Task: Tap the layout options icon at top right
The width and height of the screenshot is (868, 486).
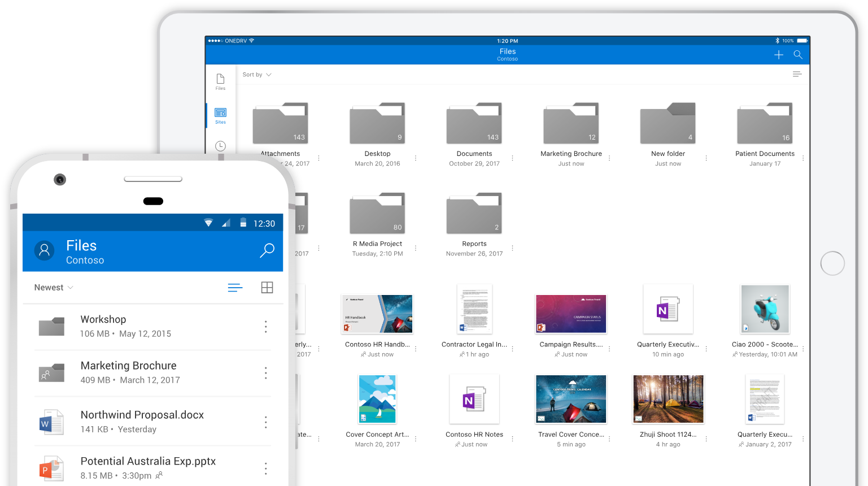Action: pos(797,74)
